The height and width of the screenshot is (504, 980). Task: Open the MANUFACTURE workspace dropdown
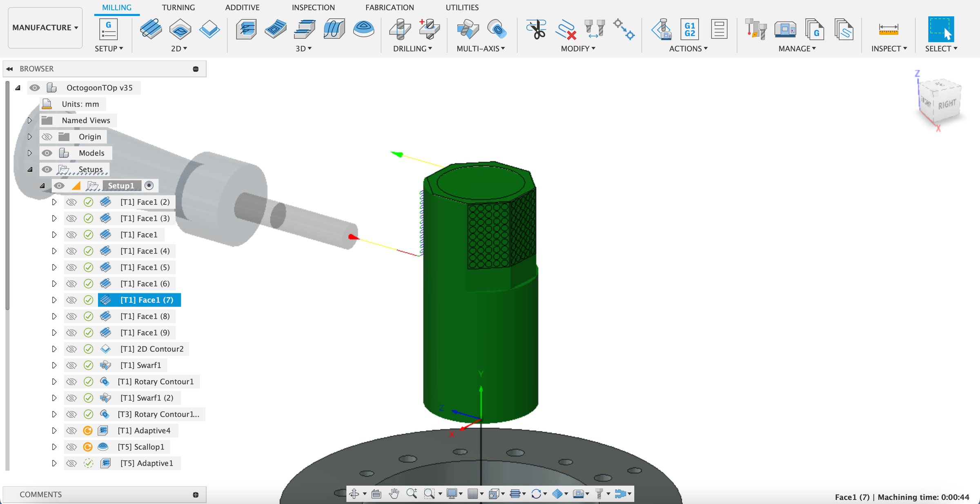(x=45, y=27)
